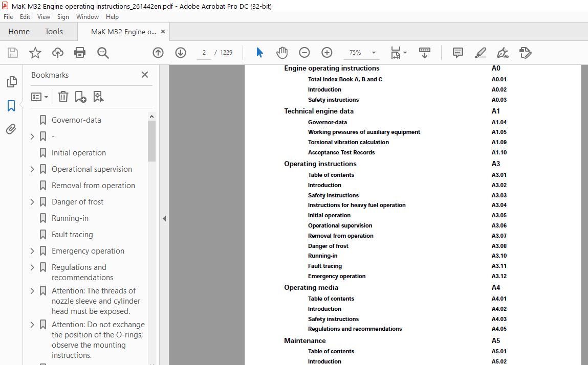This screenshot has width=588, height=365.
Task: Find current bookmark icon
Action: tap(98, 97)
